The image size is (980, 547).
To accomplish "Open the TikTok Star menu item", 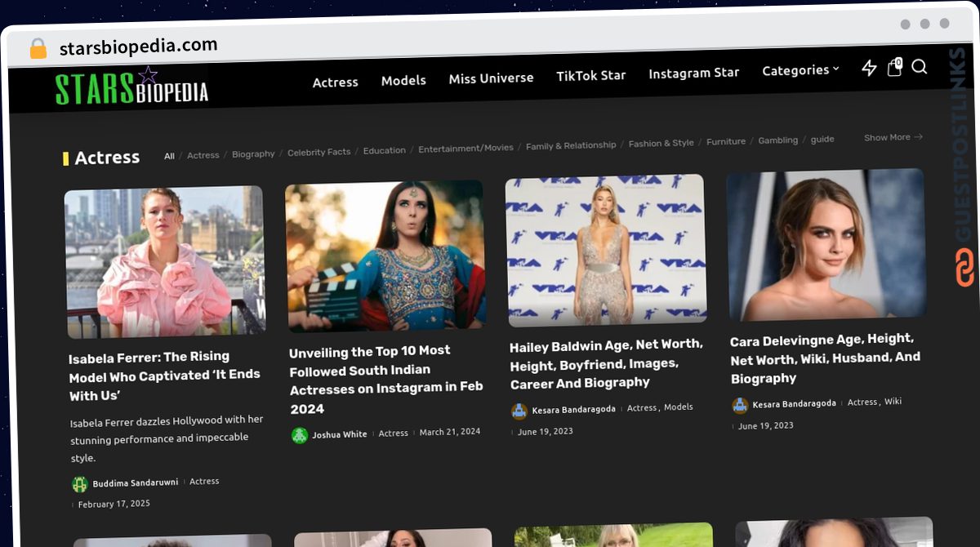I will tap(591, 76).
